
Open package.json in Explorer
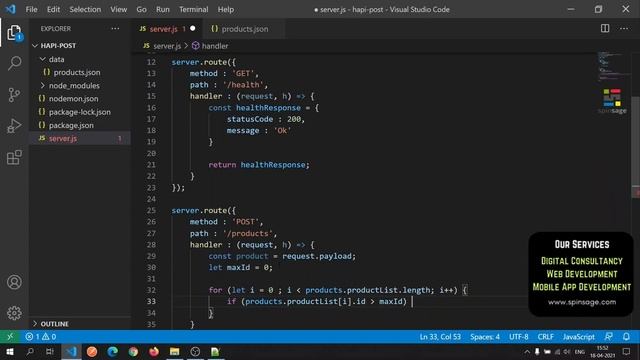coord(71,125)
